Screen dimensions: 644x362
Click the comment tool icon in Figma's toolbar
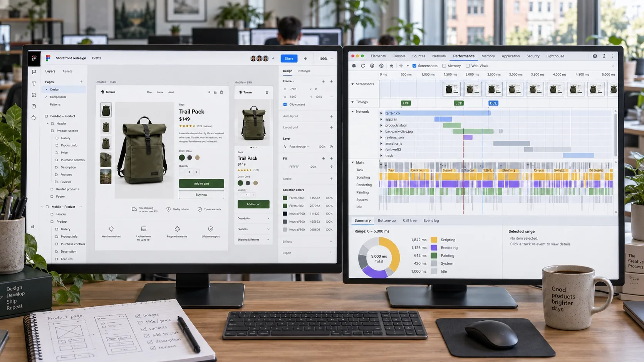34,72
